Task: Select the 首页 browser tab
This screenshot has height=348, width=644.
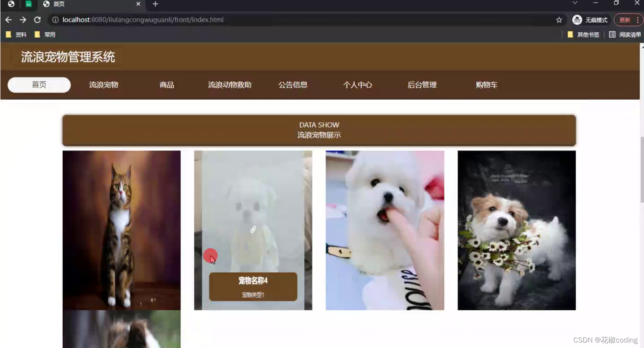Action: tap(93, 4)
